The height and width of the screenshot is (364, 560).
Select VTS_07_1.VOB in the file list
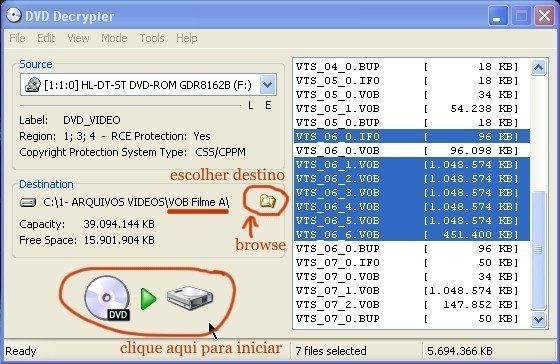411,290
